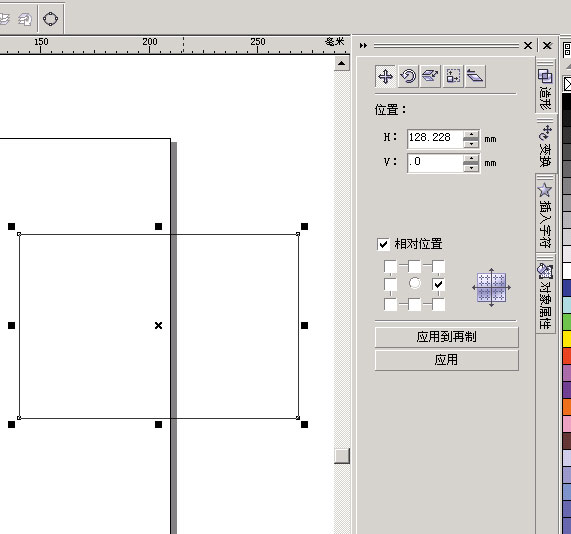This screenshot has height=534, width=571.
Task: Pick the yellow color swatch
Action: pos(567,339)
